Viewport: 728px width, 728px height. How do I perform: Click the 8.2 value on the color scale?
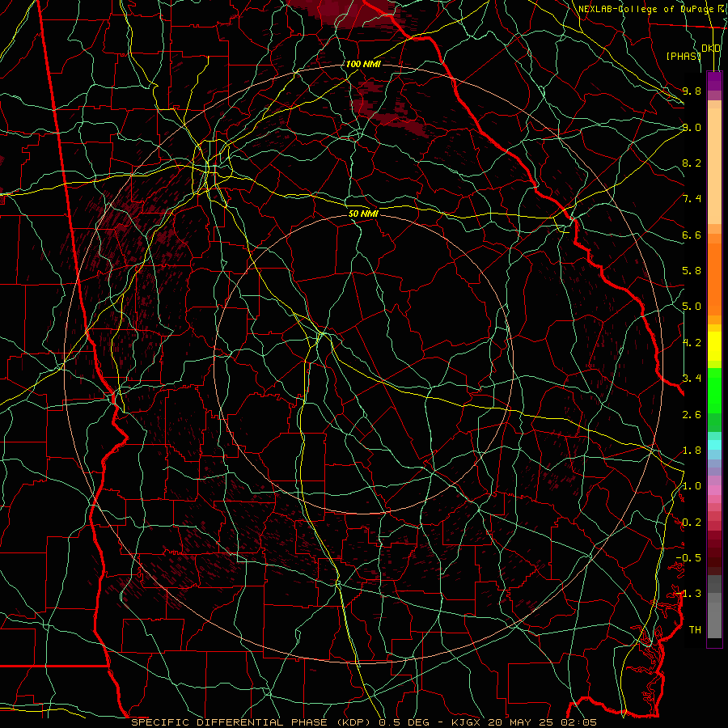(x=692, y=163)
